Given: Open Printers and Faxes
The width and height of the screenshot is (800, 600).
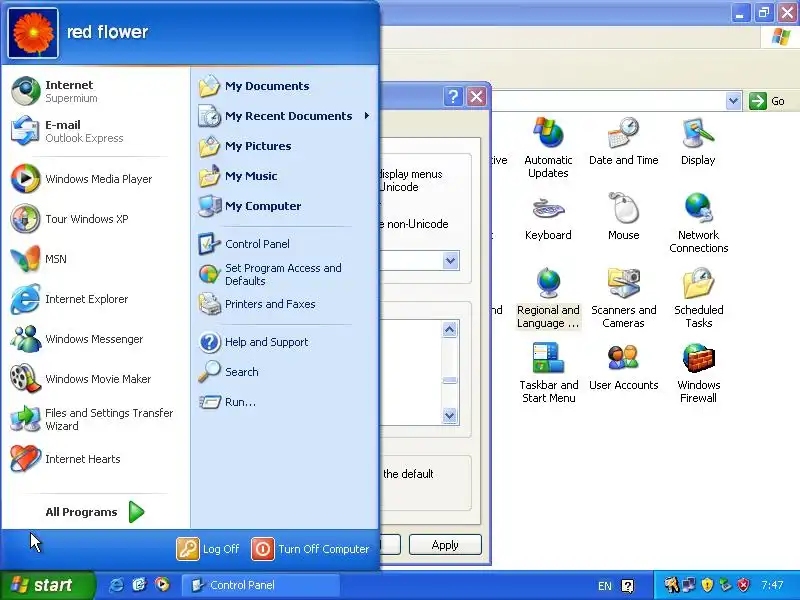Looking at the screenshot, I should point(285,304).
